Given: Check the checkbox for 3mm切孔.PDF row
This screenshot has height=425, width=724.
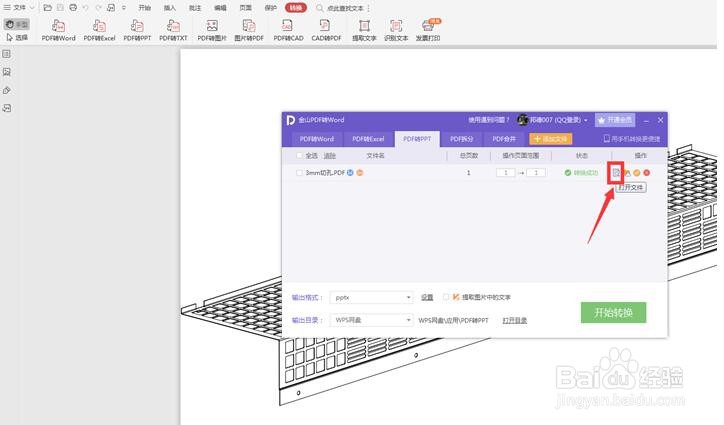Looking at the screenshot, I should [299, 173].
